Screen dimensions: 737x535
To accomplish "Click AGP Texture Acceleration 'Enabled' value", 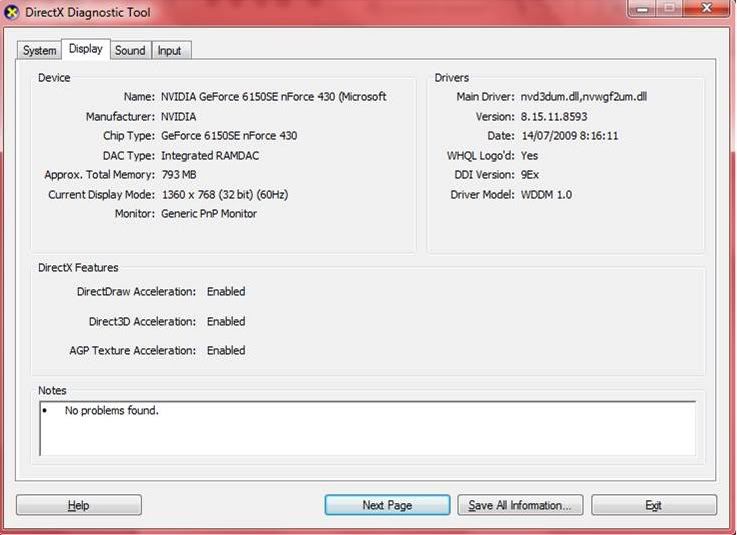I will (x=226, y=351).
